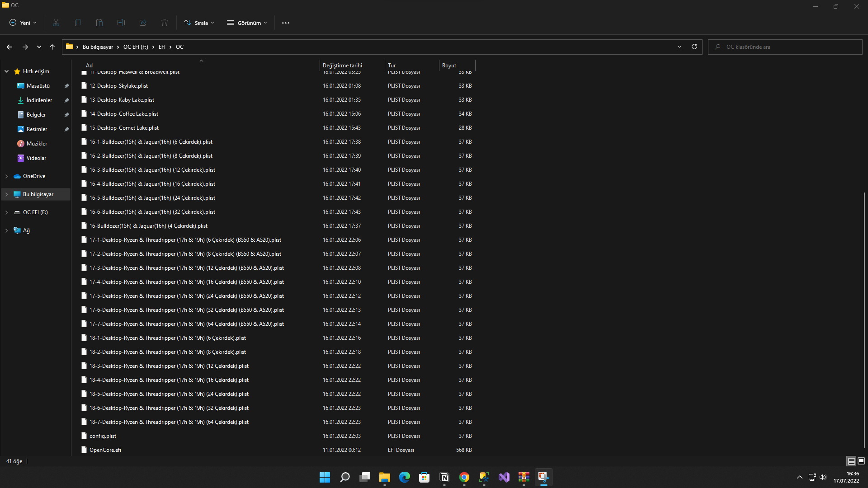Switch to large thumbnails view icon
The width and height of the screenshot is (868, 488).
click(861, 461)
